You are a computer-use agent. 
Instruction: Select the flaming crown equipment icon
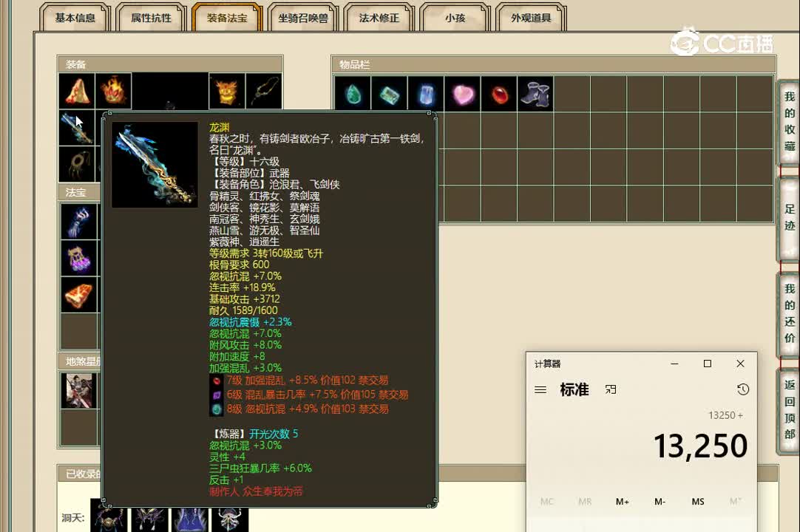click(x=113, y=91)
